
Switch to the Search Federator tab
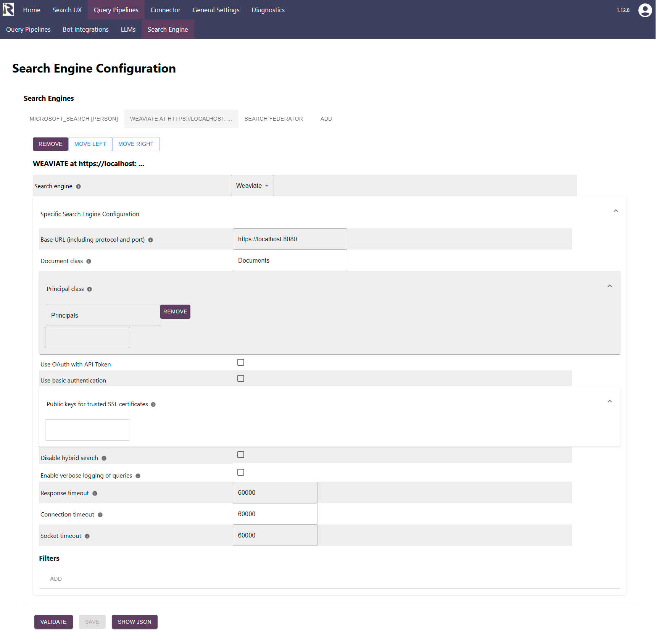coord(273,119)
